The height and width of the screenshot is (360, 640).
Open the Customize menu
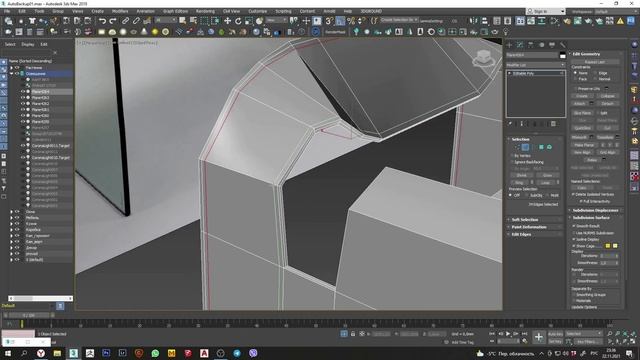258,11
